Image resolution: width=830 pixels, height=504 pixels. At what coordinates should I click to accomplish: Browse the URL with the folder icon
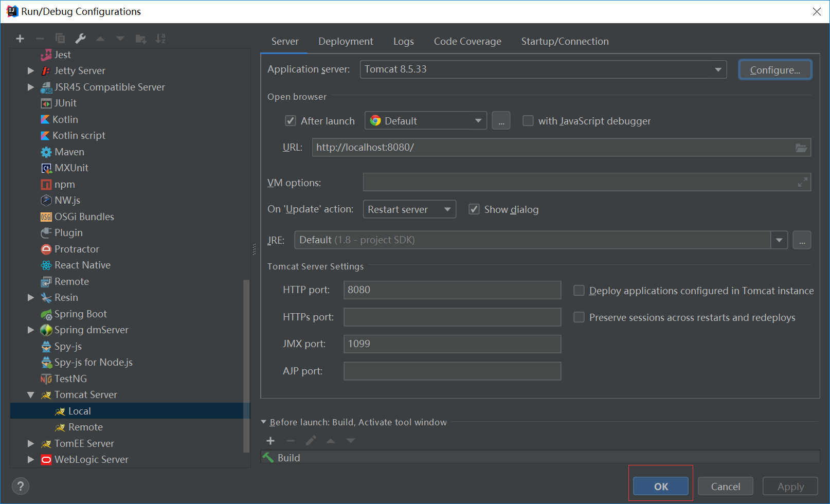coord(801,148)
